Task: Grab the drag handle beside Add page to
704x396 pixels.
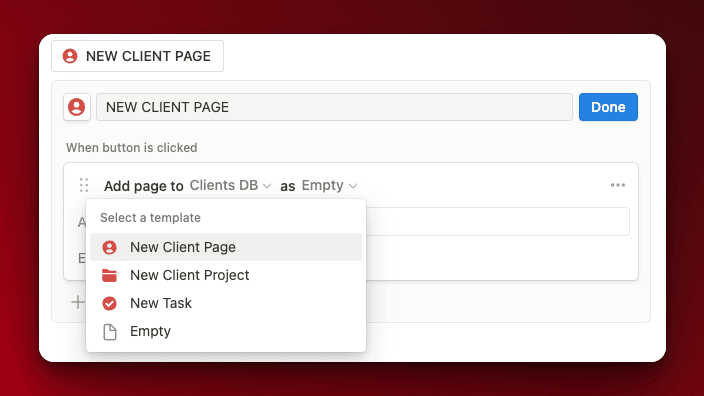Action: [84, 185]
